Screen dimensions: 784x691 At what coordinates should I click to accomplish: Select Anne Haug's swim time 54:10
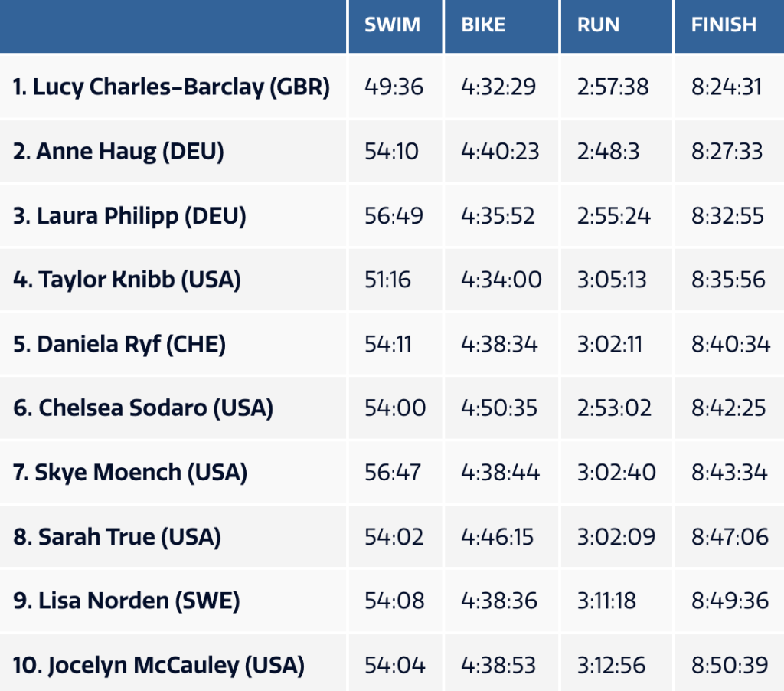391,152
